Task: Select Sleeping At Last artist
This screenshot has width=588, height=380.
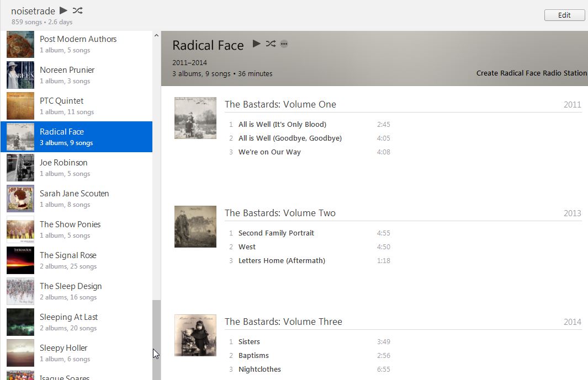Action: 77,322
